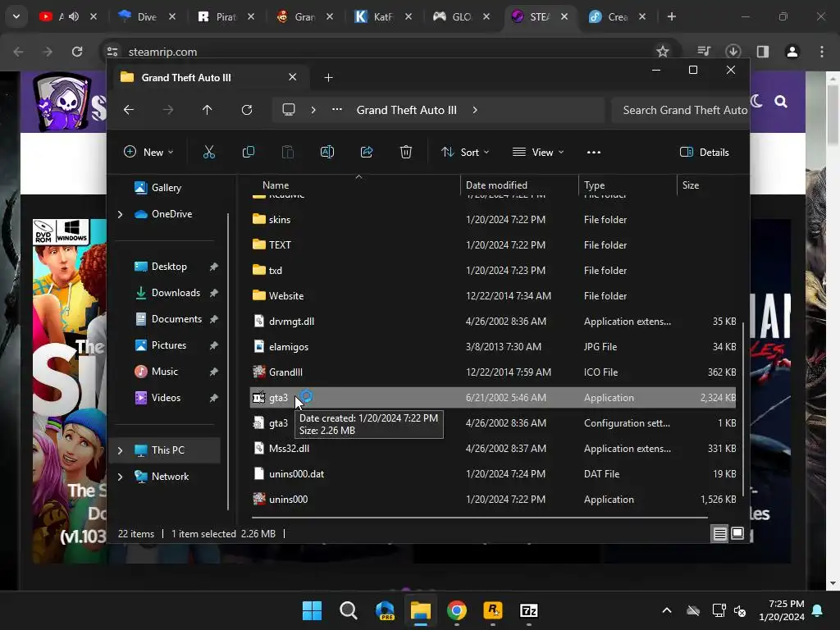Screen dimensions: 840x630
Task: Open the New dropdown menu
Action: coord(148,152)
